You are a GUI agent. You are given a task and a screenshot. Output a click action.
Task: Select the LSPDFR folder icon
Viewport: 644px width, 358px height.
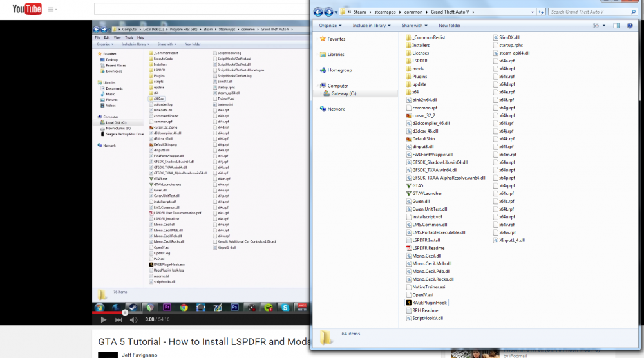point(408,61)
